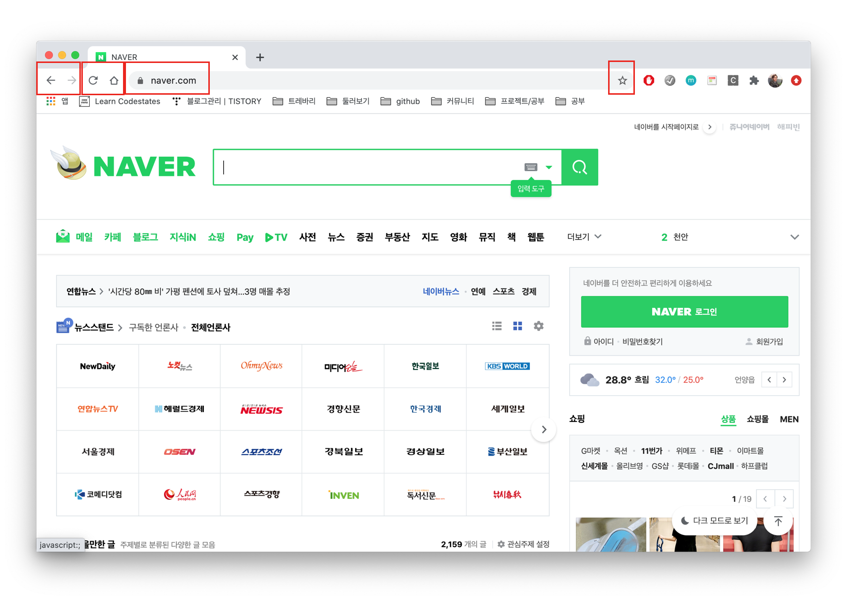Open the teal 'm' extension icon
Screen dimensions: 868x600
click(690, 80)
